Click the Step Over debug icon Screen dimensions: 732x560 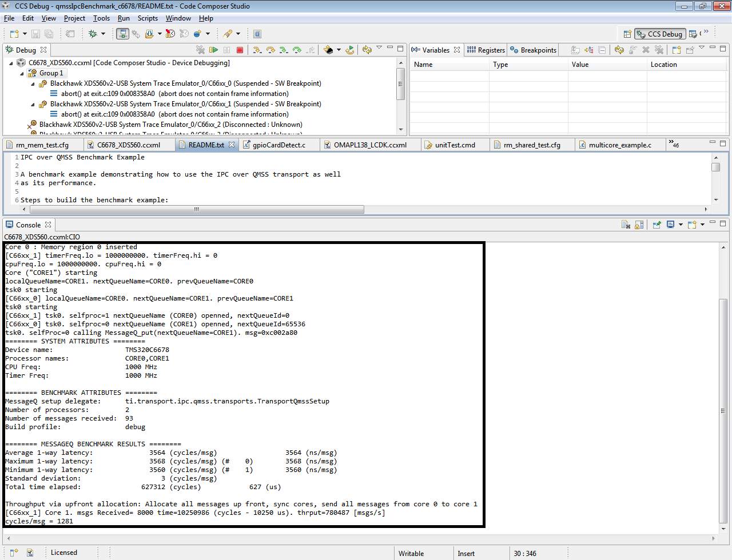tap(270, 50)
